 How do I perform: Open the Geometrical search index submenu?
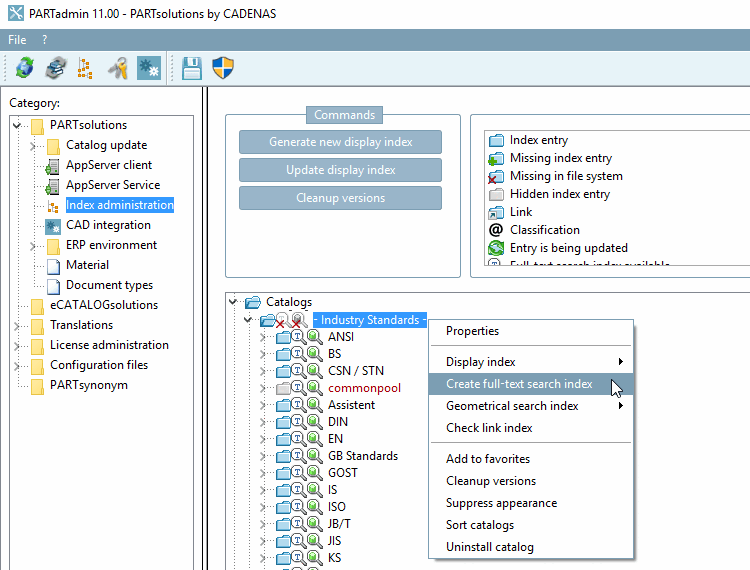[x=512, y=406]
